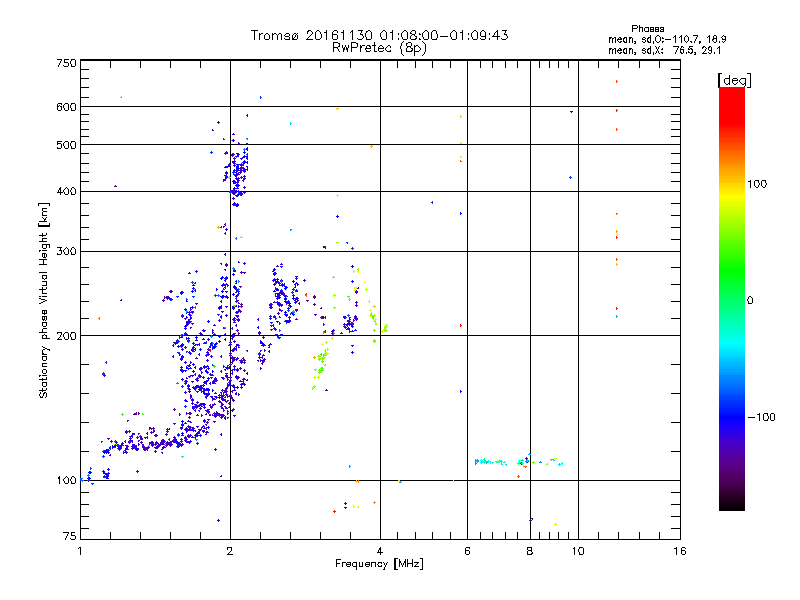The width and height of the screenshot is (800, 600).
Task: Click the 'Phases' header text
Action: [x=647, y=29]
